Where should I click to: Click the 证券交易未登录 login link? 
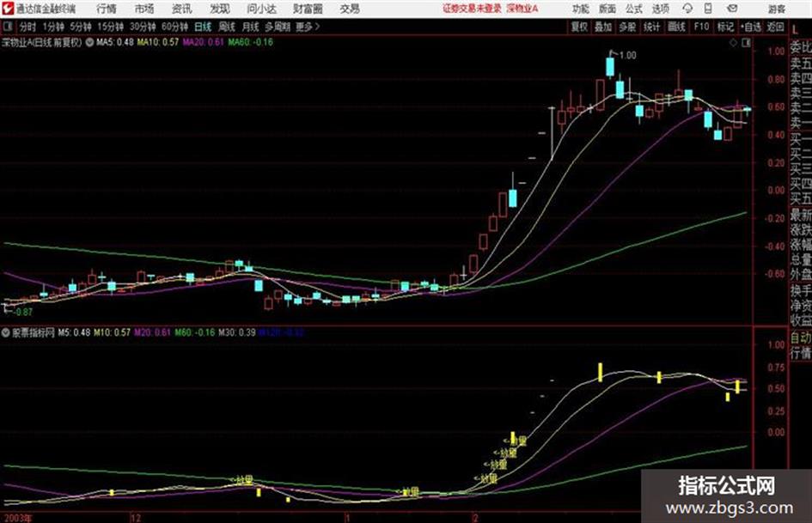pyautogui.click(x=473, y=9)
